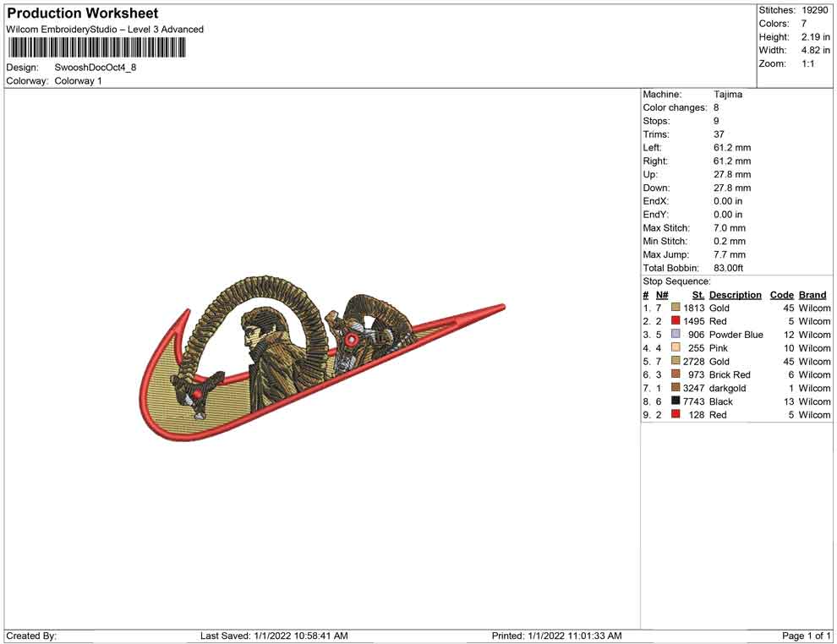Image resolution: width=837 pixels, height=644 pixels.
Task: Click the 'darkgold' description text
Action: (x=727, y=388)
